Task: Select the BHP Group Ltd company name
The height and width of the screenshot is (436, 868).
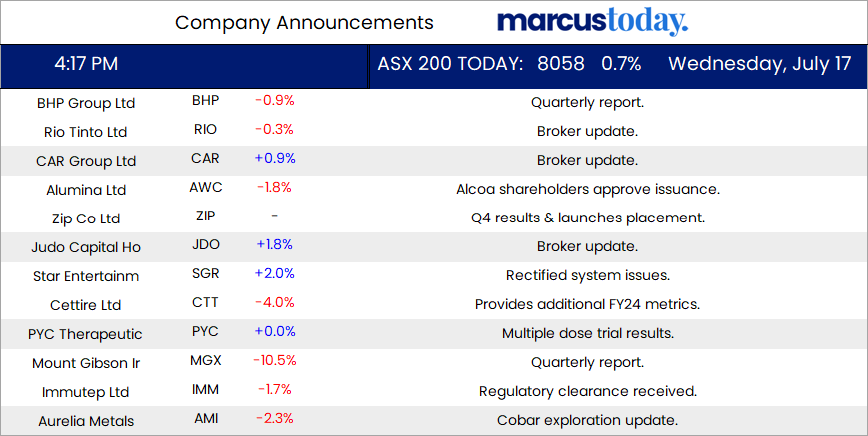Action: (x=86, y=103)
